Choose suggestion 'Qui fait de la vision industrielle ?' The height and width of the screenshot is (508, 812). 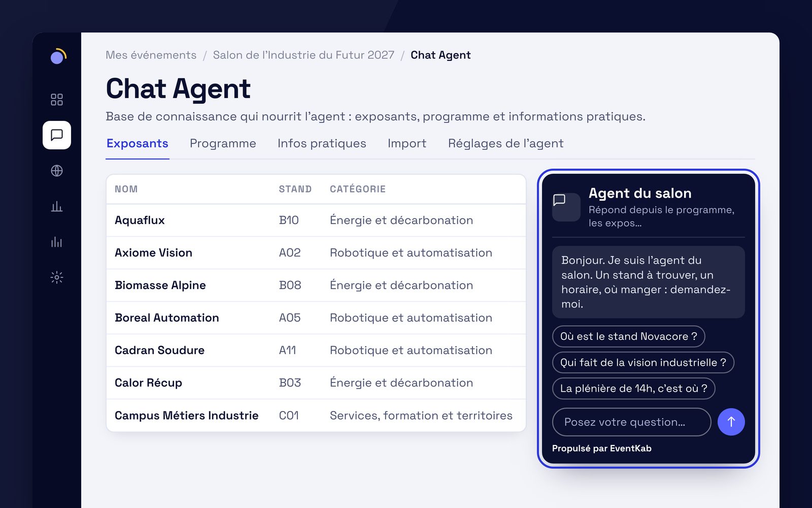coord(643,362)
